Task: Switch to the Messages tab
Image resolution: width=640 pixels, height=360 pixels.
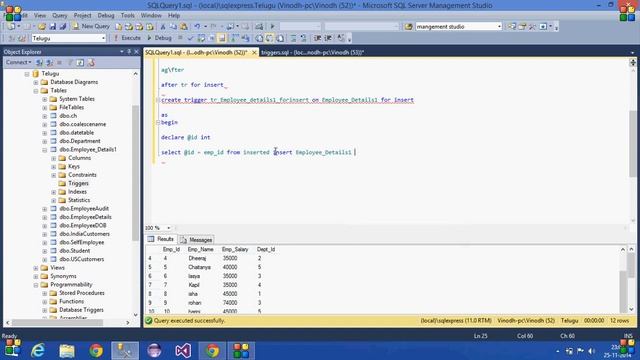Action: coord(197,240)
